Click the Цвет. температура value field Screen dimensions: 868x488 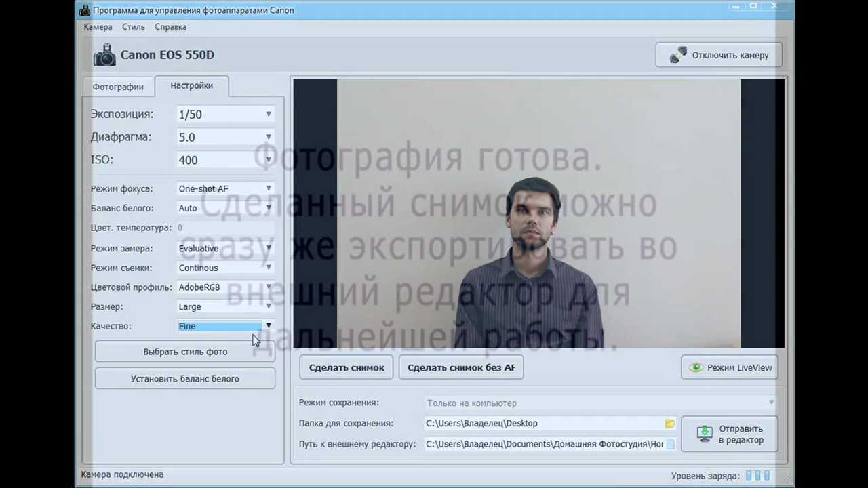225,228
